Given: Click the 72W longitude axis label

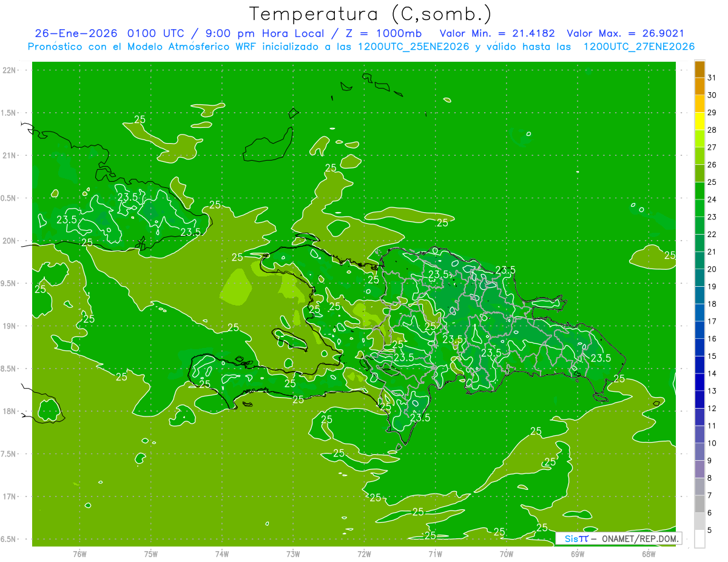Looking at the screenshot, I should point(364,554).
